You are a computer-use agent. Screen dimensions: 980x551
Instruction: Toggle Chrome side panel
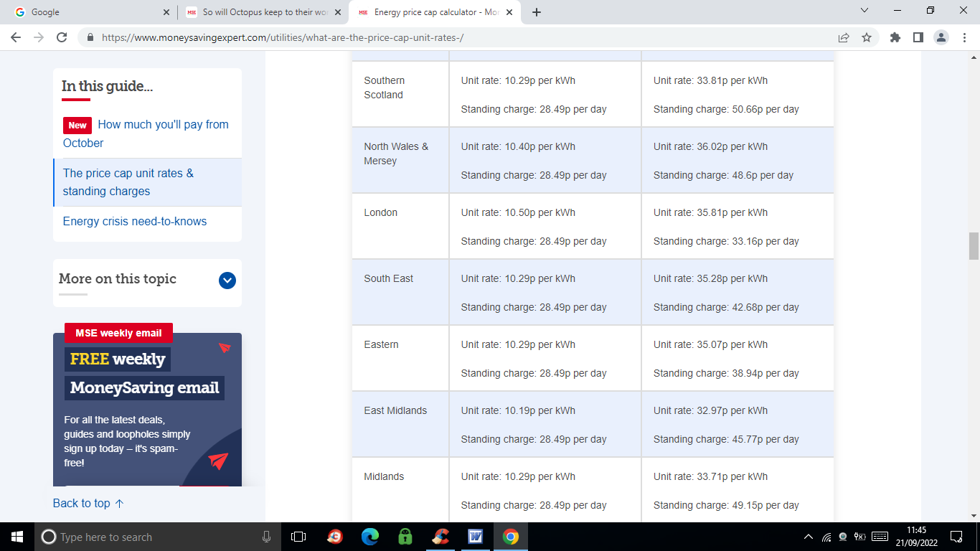coord(918,37)
